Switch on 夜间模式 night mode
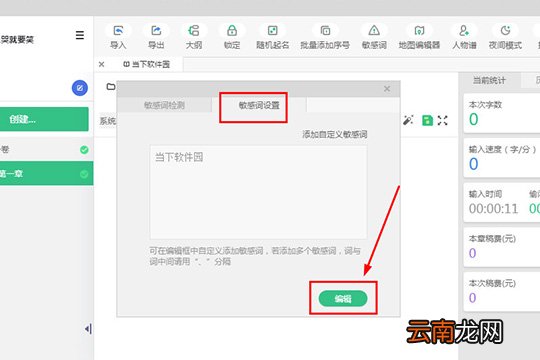 click(x=505, y=37)
